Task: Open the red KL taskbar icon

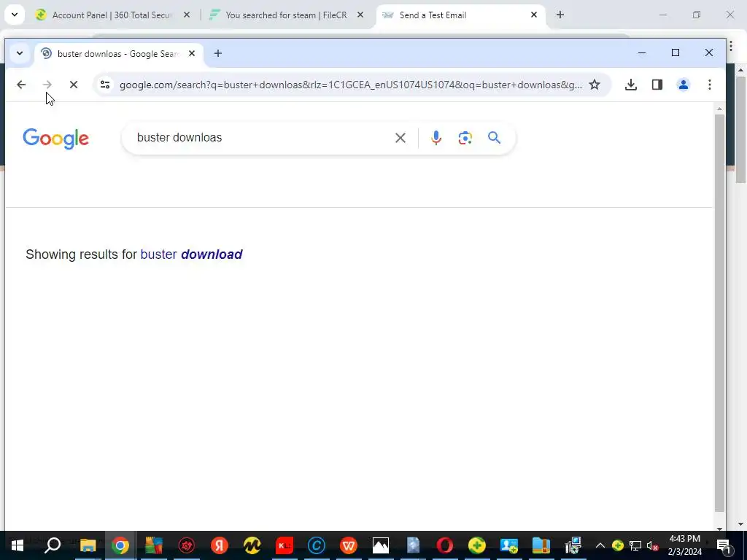Action: [x=285, y=545]
